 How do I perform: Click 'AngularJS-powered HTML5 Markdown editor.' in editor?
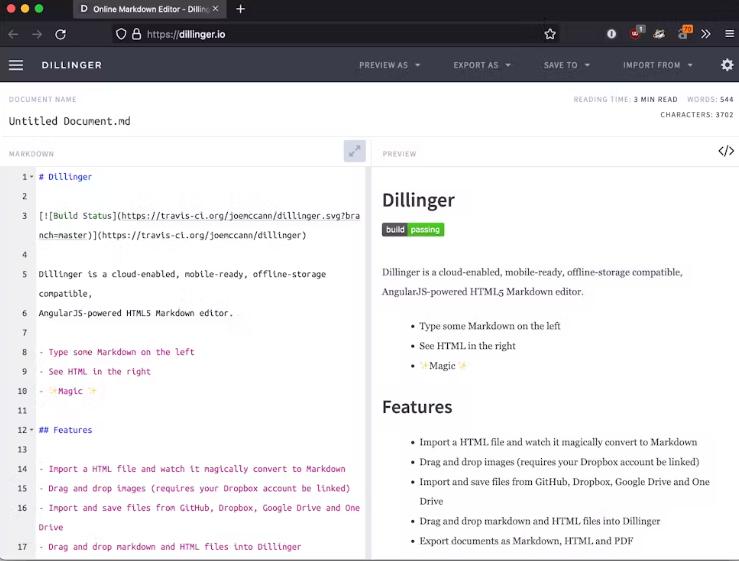pyautogui.click(x=136, y=313)
